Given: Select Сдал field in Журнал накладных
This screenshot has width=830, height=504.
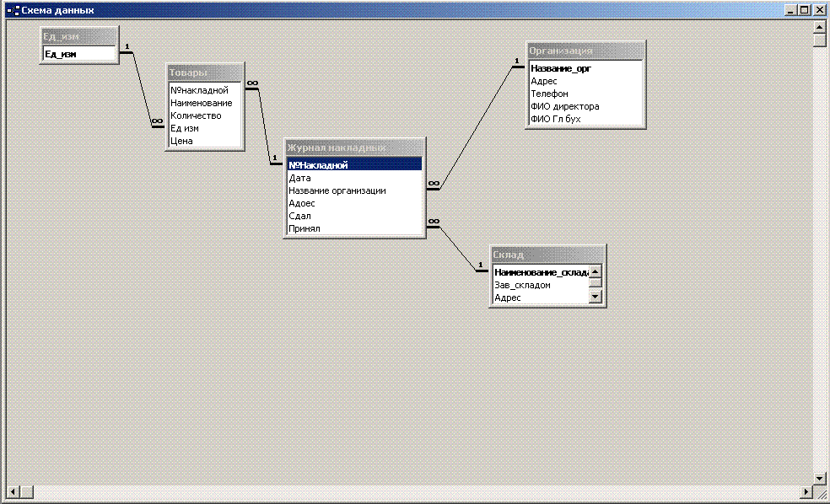Looking at the screenshot, I should click(x=354, y=217).
